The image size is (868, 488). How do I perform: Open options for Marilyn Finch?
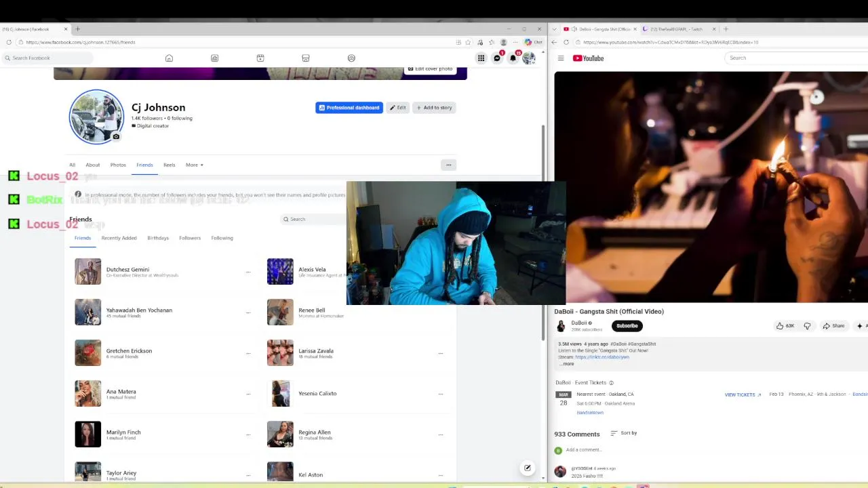click(x=248, y=434)
